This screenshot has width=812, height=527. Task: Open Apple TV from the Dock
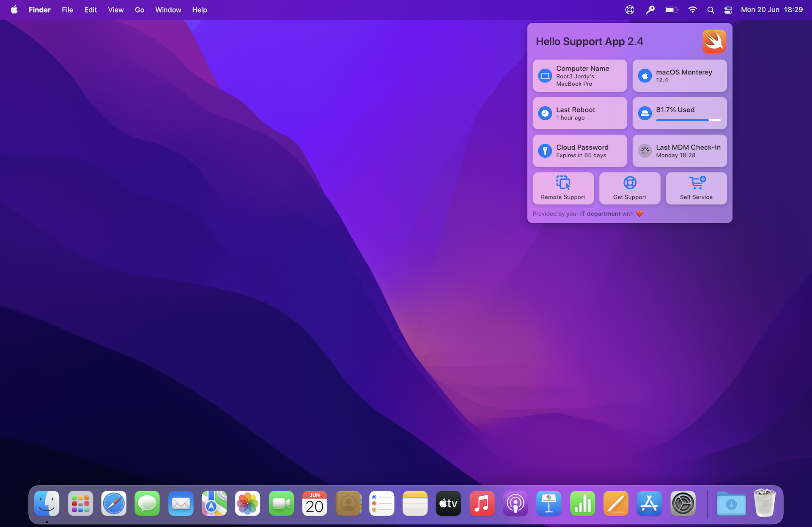pyautogui.click(x=448, y=503)
